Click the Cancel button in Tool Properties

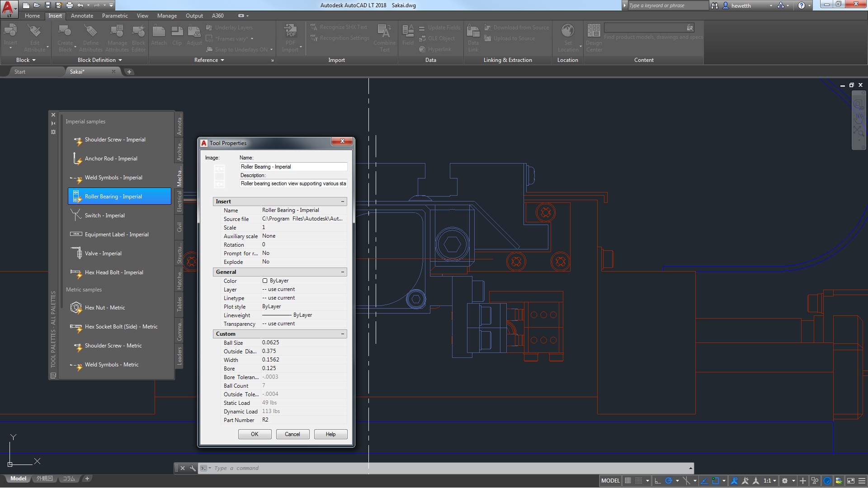pos(292,434)
